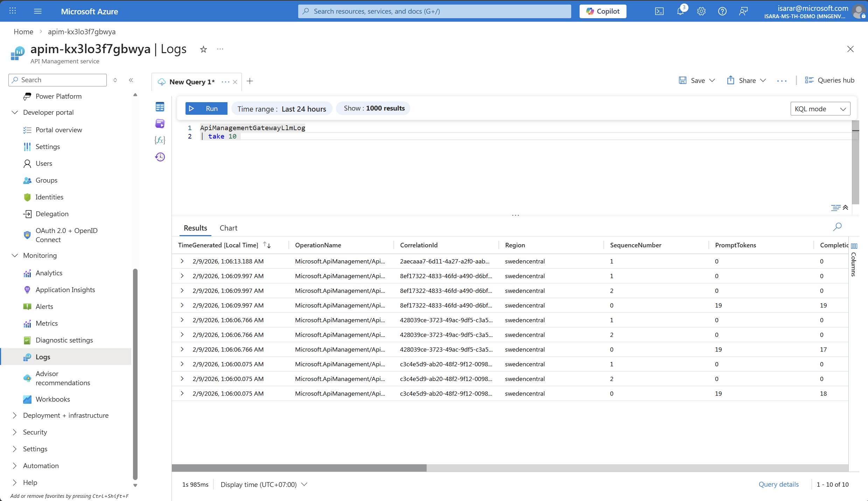The height and width of the screenshot is (501, 868).
Task: Select the Results tab
Action: [x=195, y=228]
